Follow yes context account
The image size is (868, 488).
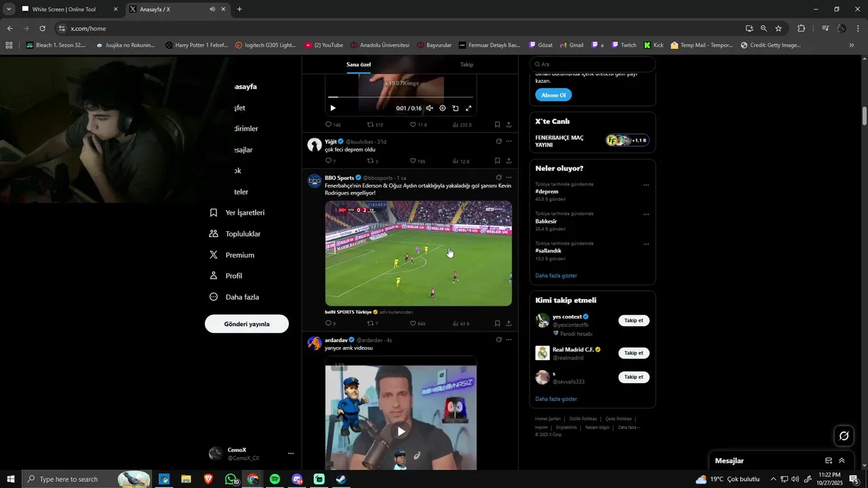click(634, 321)
